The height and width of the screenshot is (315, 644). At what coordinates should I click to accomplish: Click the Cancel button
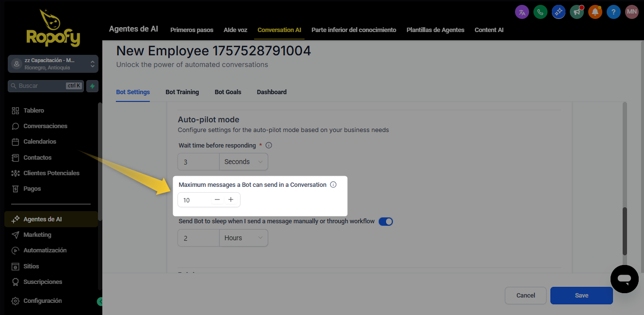[x=525, y=295]
